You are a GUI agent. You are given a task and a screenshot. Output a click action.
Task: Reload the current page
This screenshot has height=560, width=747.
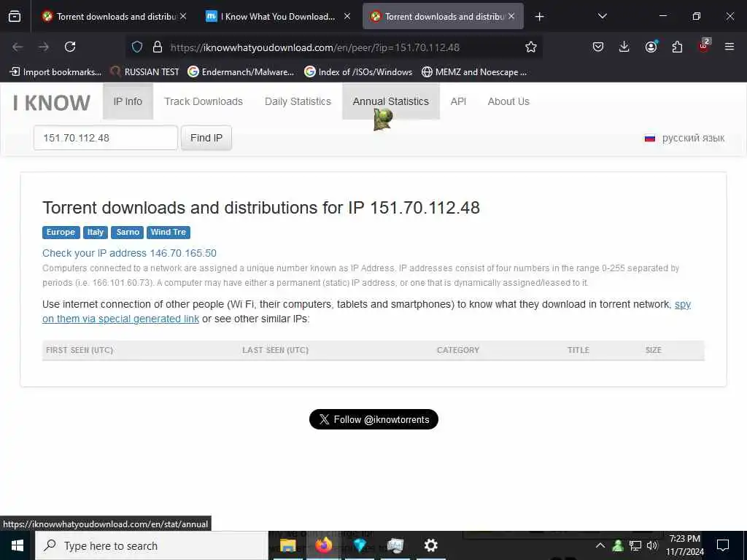click(x=70, y=47)
